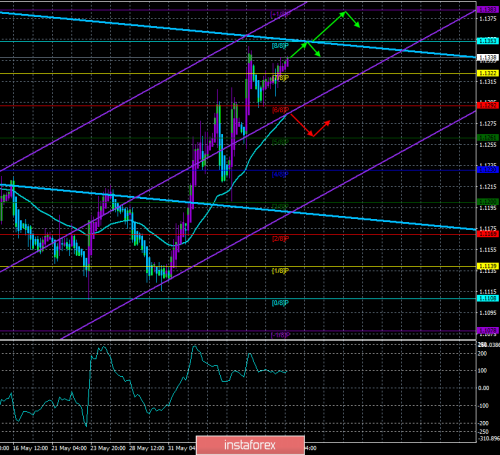The width and height of the screenshot is (500, 455).
Task: Click the 21 May 04:00 time label
Action: click(69, 448)
